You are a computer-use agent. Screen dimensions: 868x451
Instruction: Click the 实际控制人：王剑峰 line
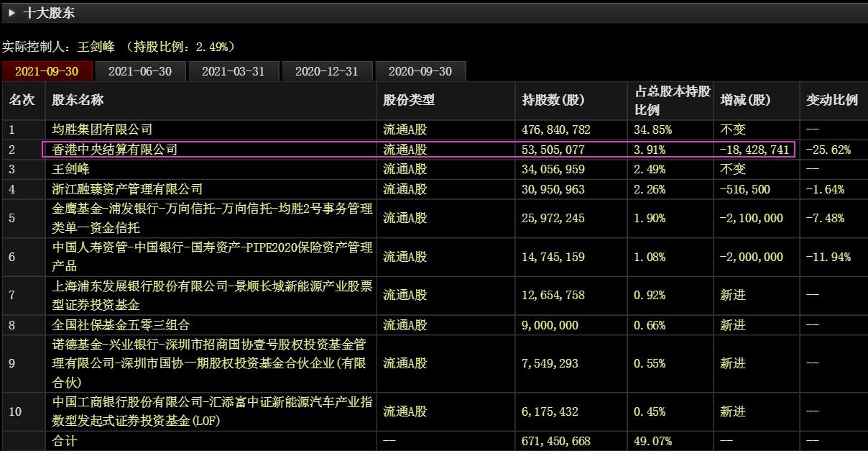pos(119,47)
